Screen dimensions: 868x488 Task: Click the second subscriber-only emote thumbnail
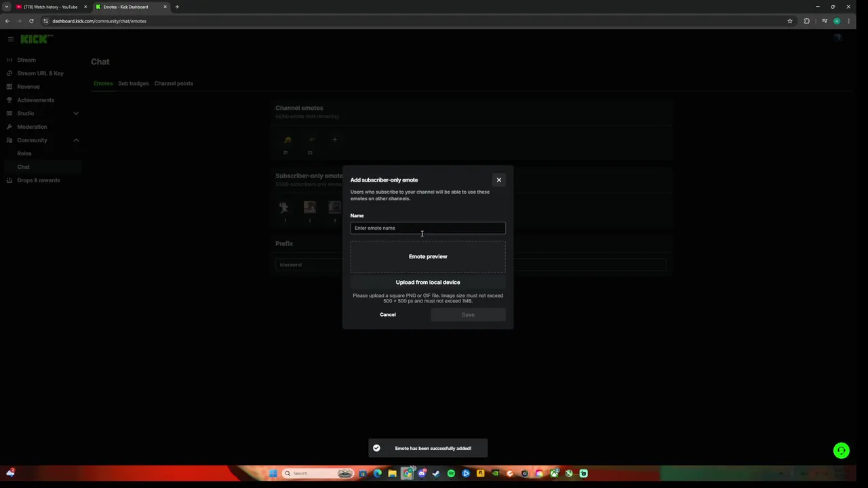[x=310, y=207]
